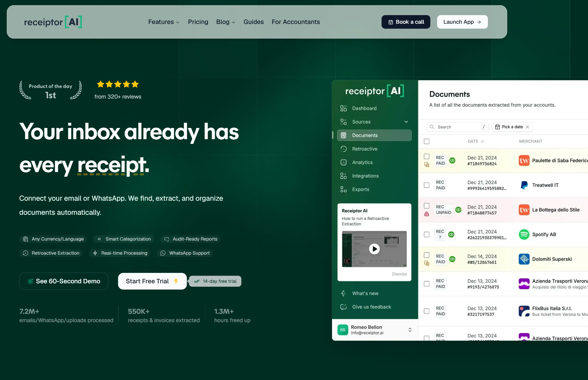Tick the #9193/4276075 row checkbox
The width and height of the screenshot is (588, 380).
click(x=427, y=284)
